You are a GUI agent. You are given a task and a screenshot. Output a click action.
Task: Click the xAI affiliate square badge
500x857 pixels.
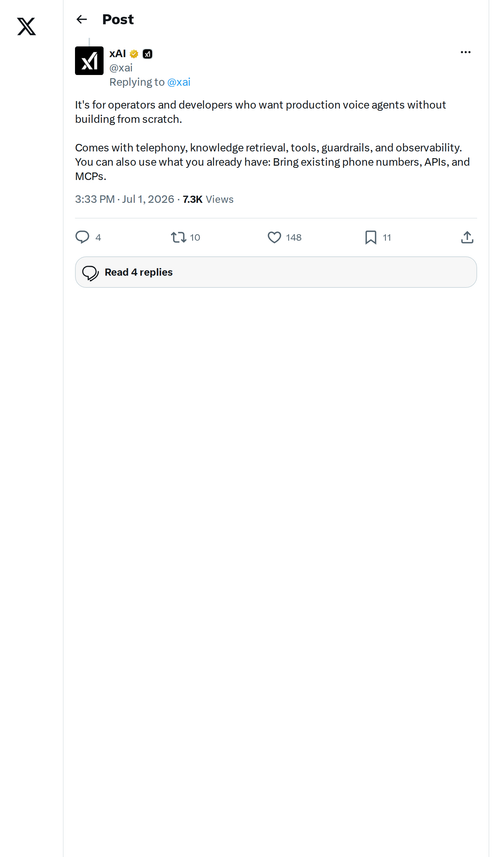(x=148, y=54)
